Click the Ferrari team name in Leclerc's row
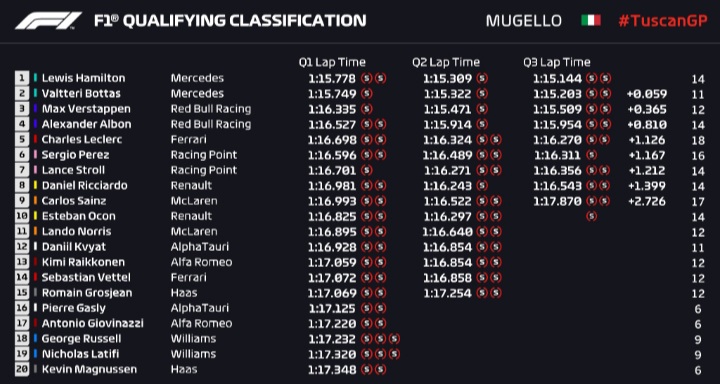Screen dimensions: 720x384 188,140
